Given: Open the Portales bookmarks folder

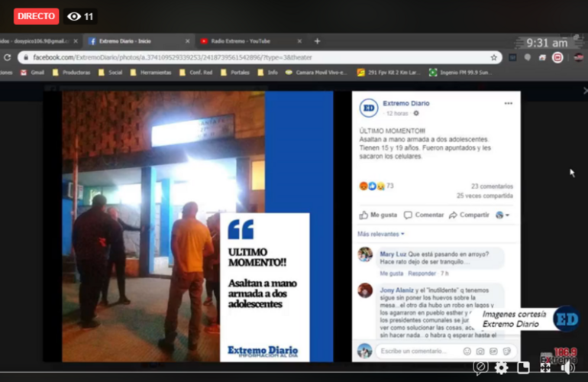Looking at the screenshot, I should tap(235, 73).
